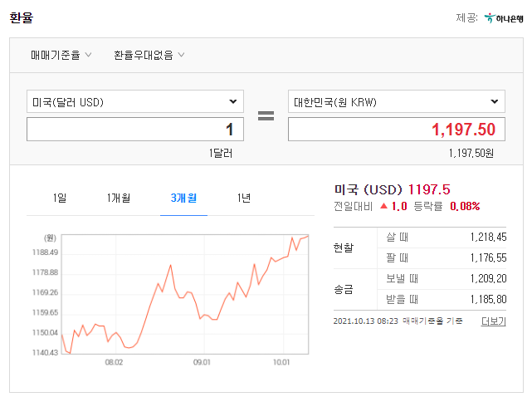
Task: Click the USD amount input field
Action: click(x=135, y=130)
